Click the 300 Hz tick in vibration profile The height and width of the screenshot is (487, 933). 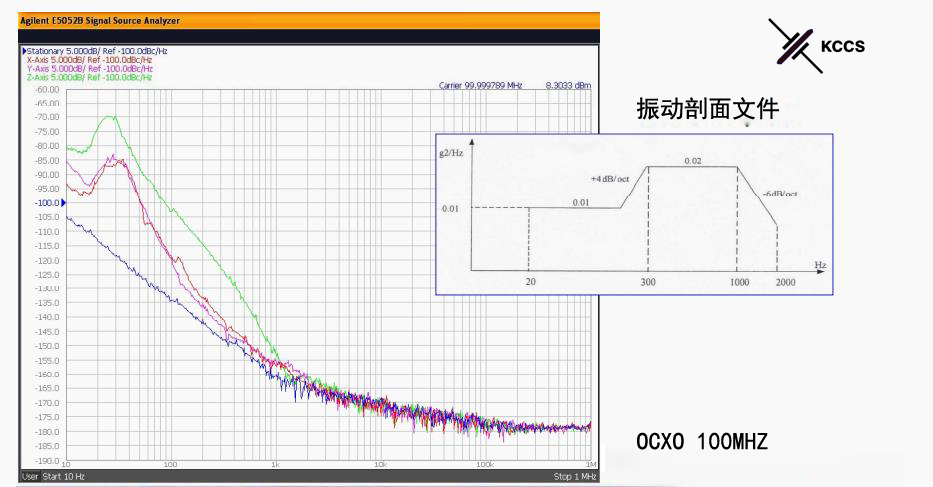pyautogui.click(x=648, y=282)
